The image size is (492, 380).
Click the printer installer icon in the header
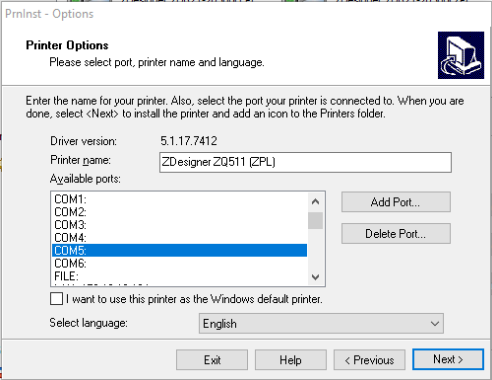[461, 55]
